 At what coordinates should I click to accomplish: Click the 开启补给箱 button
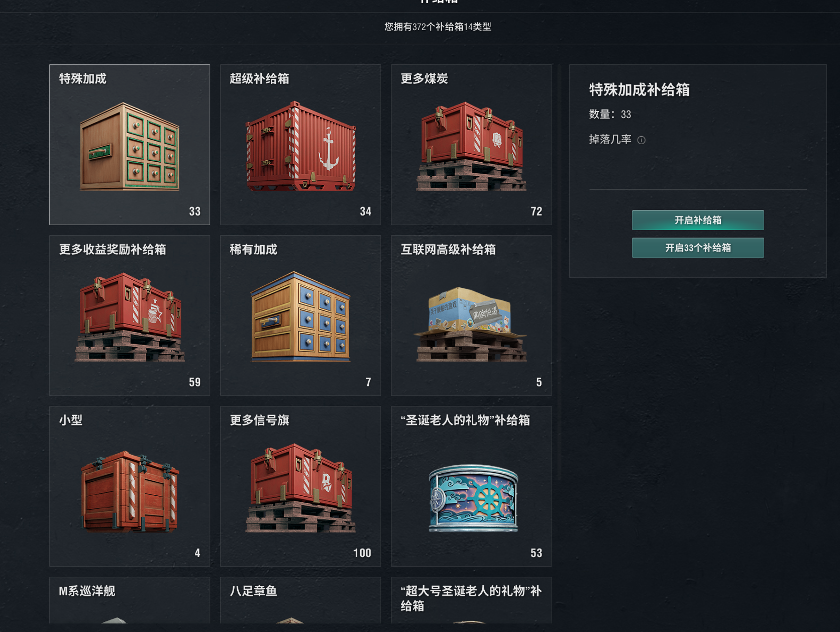coord(698,220)
